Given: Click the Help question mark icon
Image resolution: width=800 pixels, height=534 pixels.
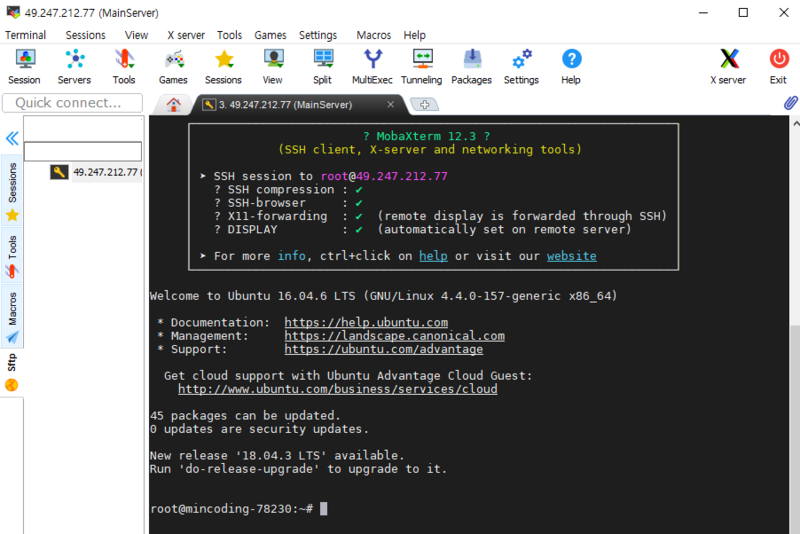Looking at the screenshot, I should (571, 66).
